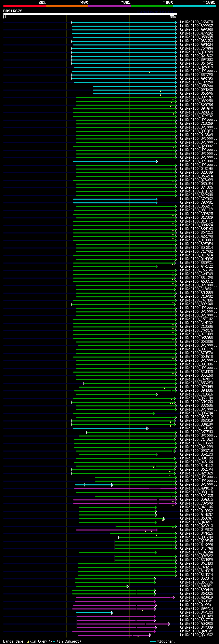Click the cyan 100char scale marker
This screenshot has height=644, width=219.
click(x=153, y=642)
